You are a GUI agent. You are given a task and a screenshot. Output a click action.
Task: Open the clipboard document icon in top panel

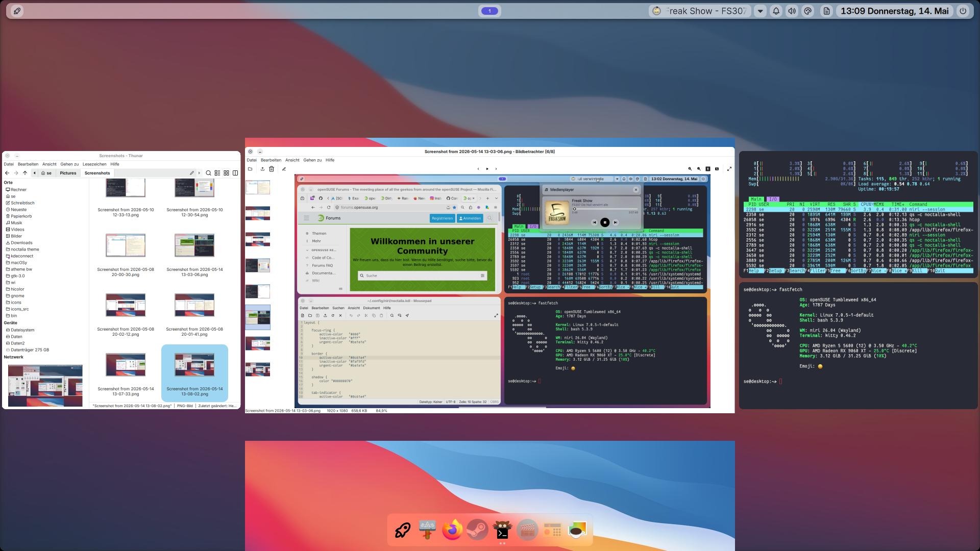pyautogui.click(x=827, y=11)
